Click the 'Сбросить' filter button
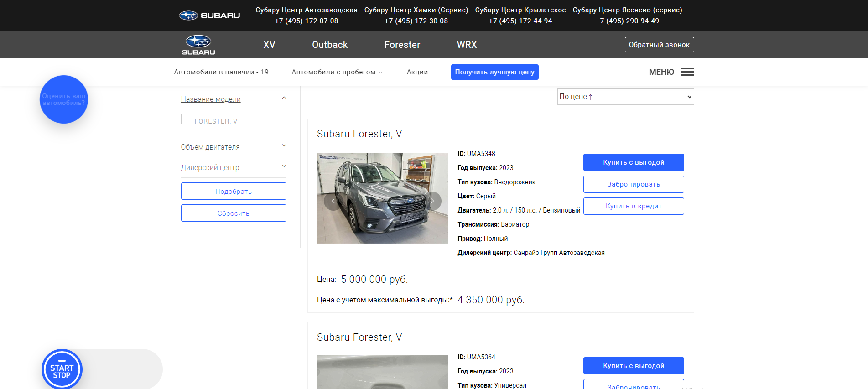Viewport: 868px width, 389px height. 234,213
